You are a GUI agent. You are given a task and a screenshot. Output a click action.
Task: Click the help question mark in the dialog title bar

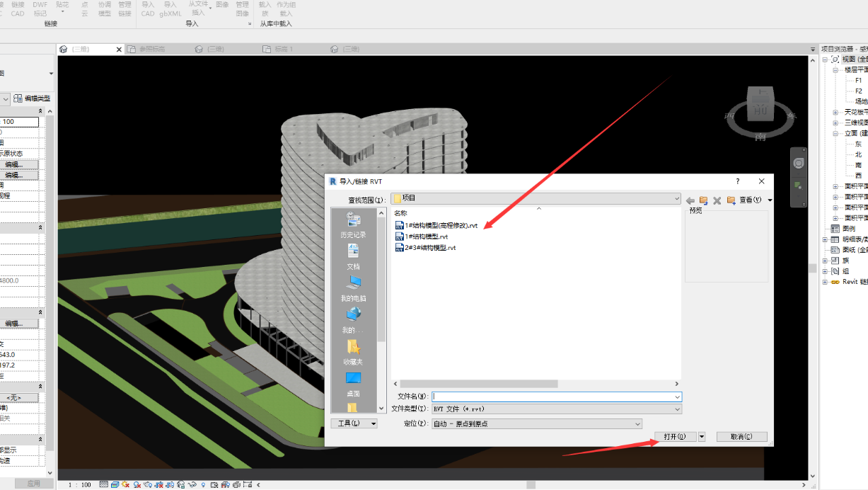(x=738, y=182)
